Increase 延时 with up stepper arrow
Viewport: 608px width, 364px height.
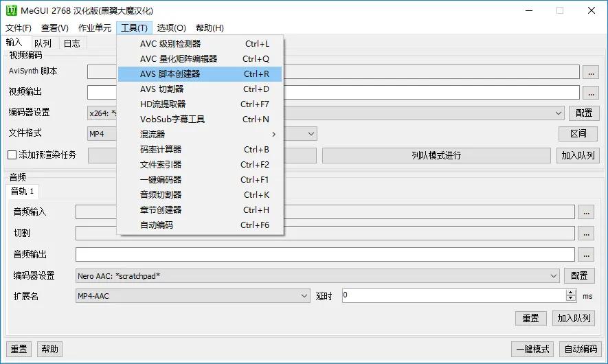click(x=570, y=293)
